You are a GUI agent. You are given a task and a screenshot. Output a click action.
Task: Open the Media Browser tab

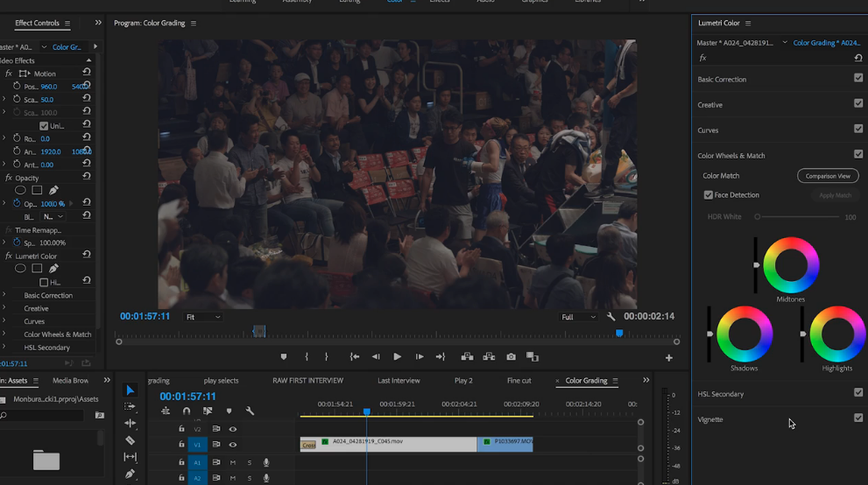tap(70, 381)
